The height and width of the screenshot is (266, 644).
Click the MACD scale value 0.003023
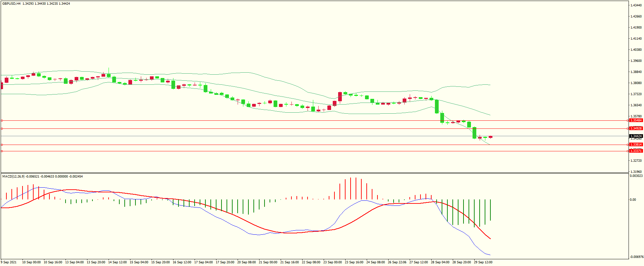(x=636, y=176)
